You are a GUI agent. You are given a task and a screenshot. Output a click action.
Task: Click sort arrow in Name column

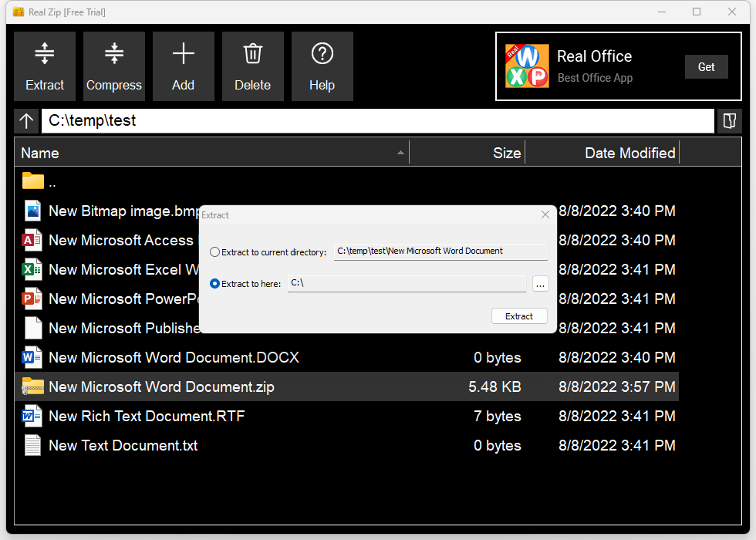(400, 153)
